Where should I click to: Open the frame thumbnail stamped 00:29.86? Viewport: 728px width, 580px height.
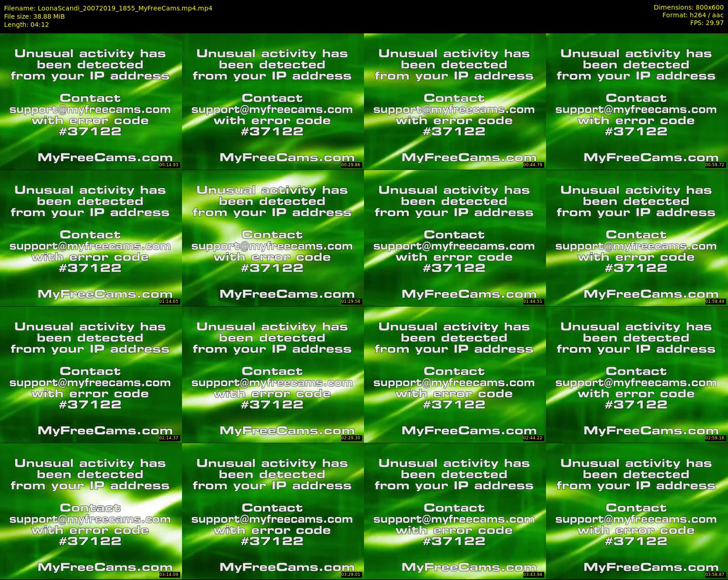[273, 101]
